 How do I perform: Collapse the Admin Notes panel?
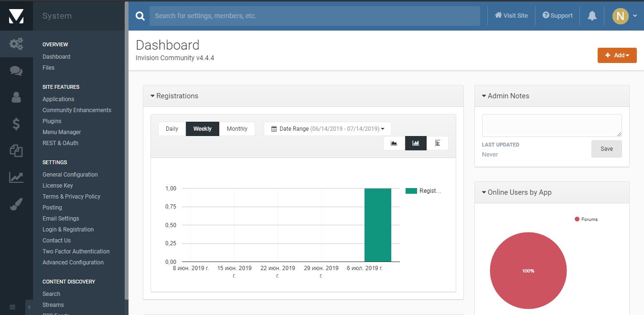[x=484, y=96]
